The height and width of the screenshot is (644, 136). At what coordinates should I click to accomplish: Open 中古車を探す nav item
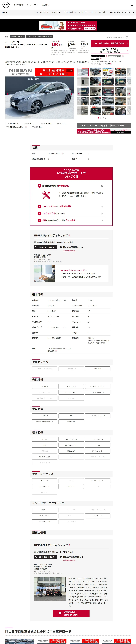pyautogui.click(x=45, y=12)
